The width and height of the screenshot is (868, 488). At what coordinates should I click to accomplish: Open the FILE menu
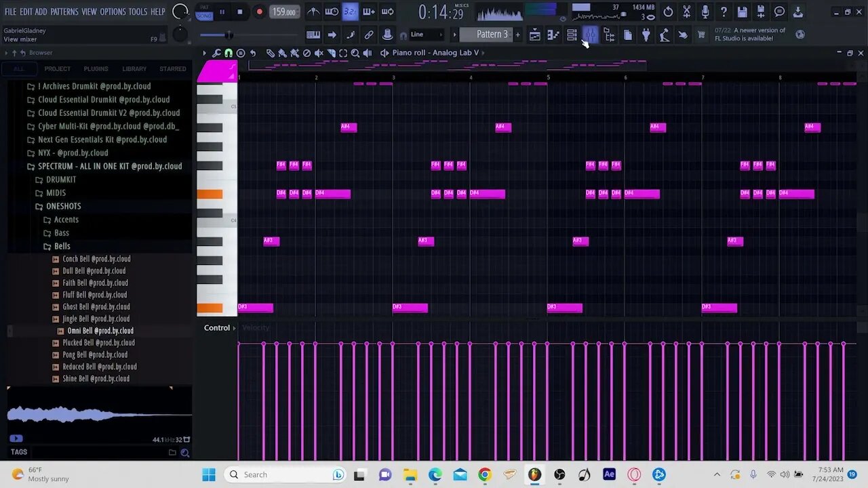point(10,12)
